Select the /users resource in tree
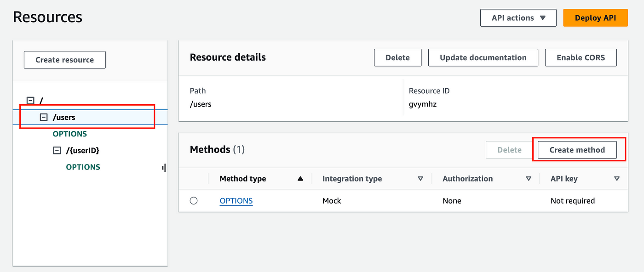Image resolution: width=644 pixels, height=272 pixels. tap(64, 117)
